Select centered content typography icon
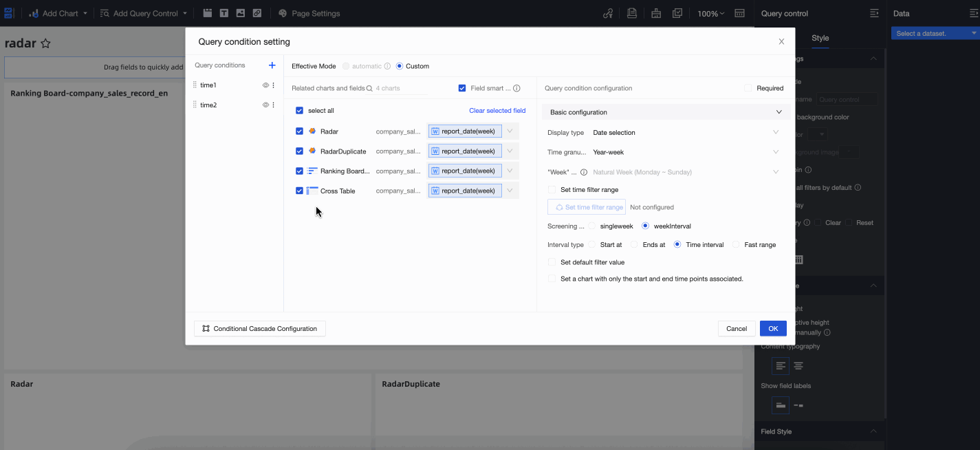 [798, 366]
